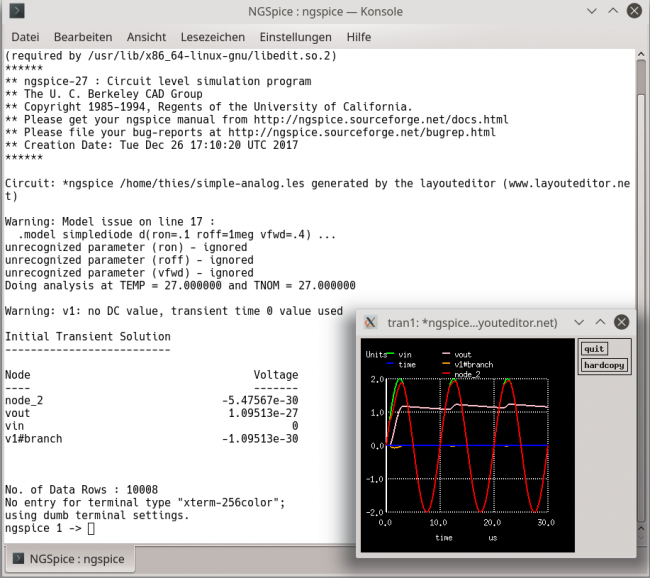The height and width of the screenshot is (578, 650).
Task: Minimize the Konsole window
Action: click(x=592, y=11)
